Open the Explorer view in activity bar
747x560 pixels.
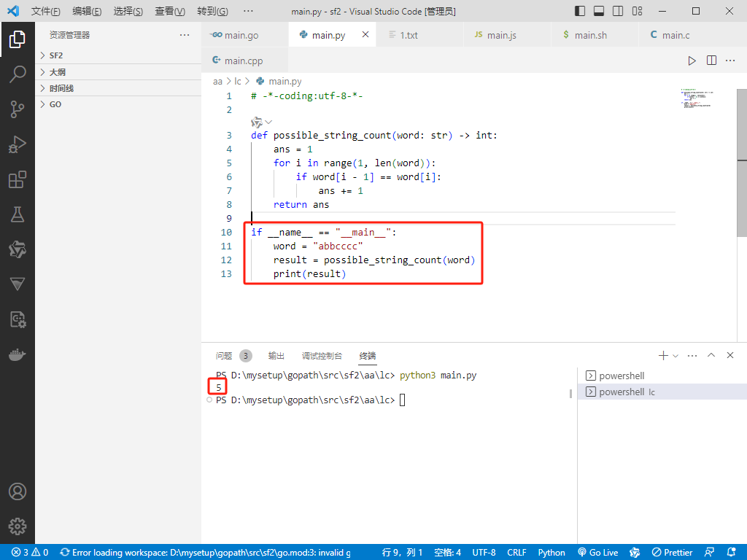[18, 39]
